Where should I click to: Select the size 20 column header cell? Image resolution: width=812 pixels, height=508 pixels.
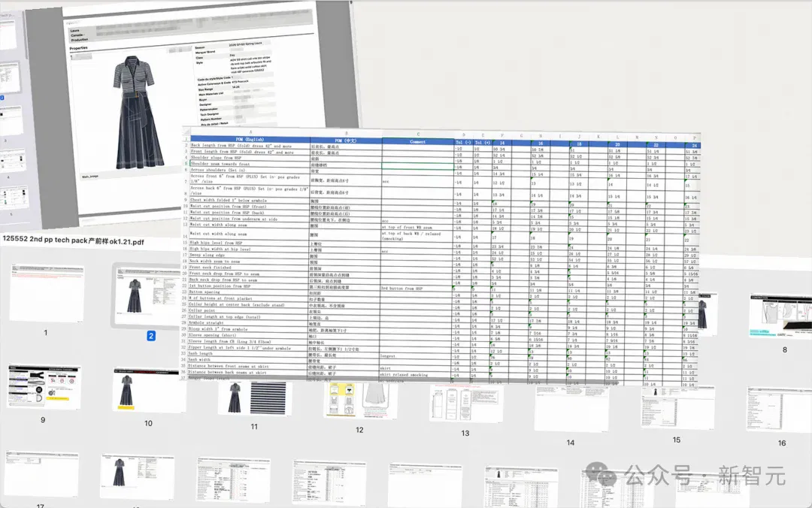point(617,144)
